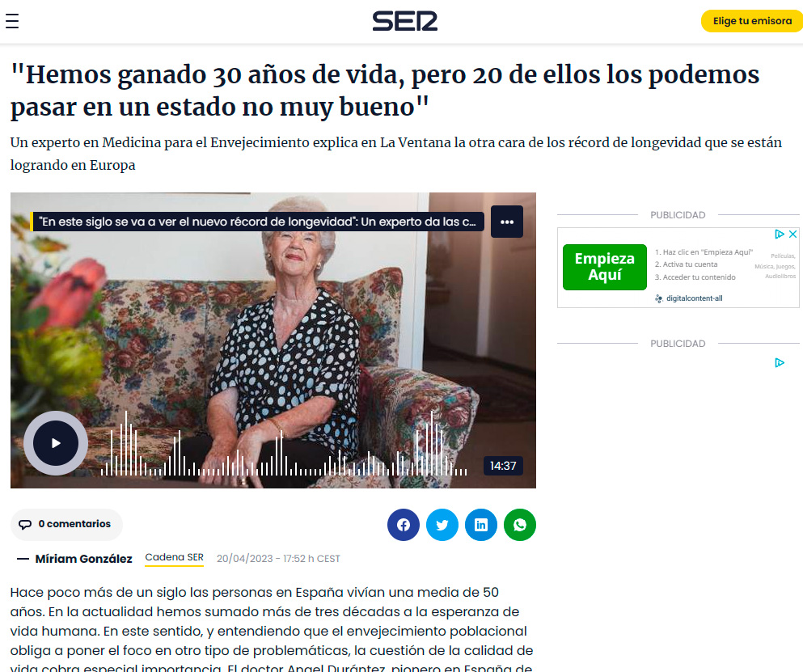Image resolution: width=803 pixels, height=672 pixels.
Task: Click the Elige tu emisora button
Action: [752, 21]
